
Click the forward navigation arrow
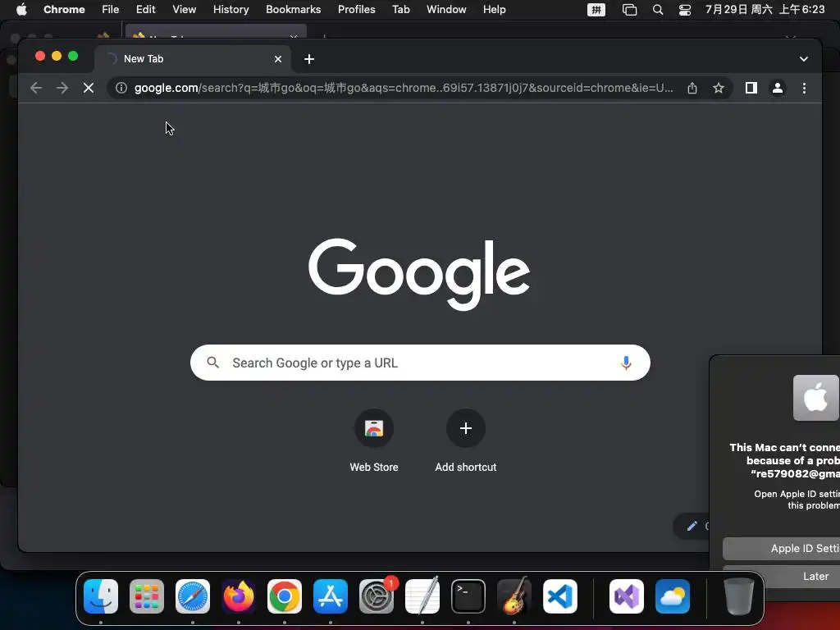62,88
